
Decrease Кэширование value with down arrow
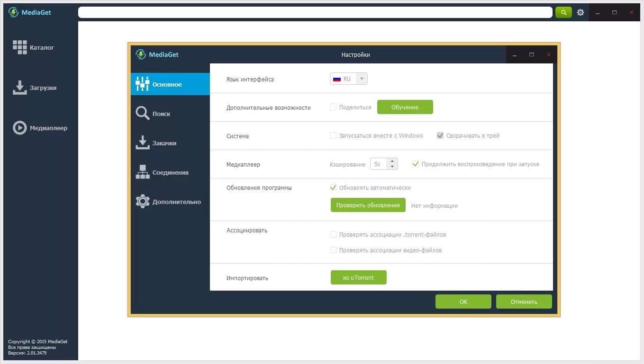(392, 167)
